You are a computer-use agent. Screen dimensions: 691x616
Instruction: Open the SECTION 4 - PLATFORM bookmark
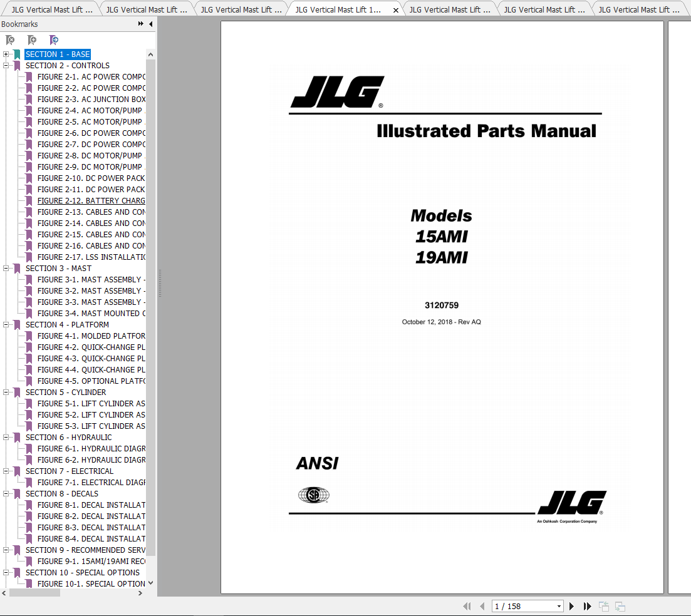pyautogui.click(x=67, y=324)
